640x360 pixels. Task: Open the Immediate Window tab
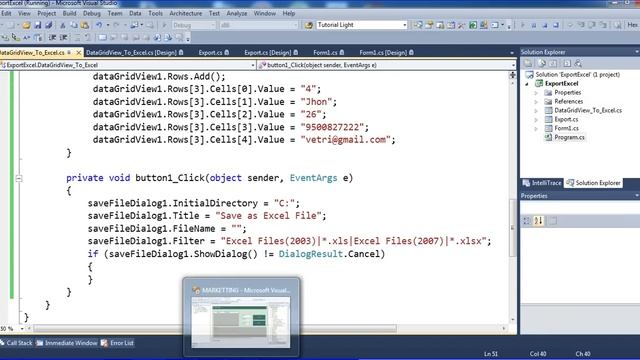coord(67,343)
